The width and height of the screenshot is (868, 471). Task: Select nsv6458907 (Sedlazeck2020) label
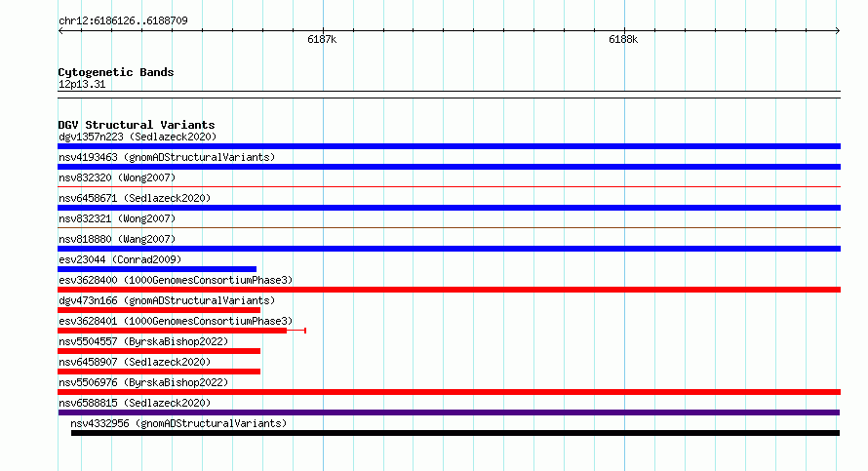coord(135,362)
